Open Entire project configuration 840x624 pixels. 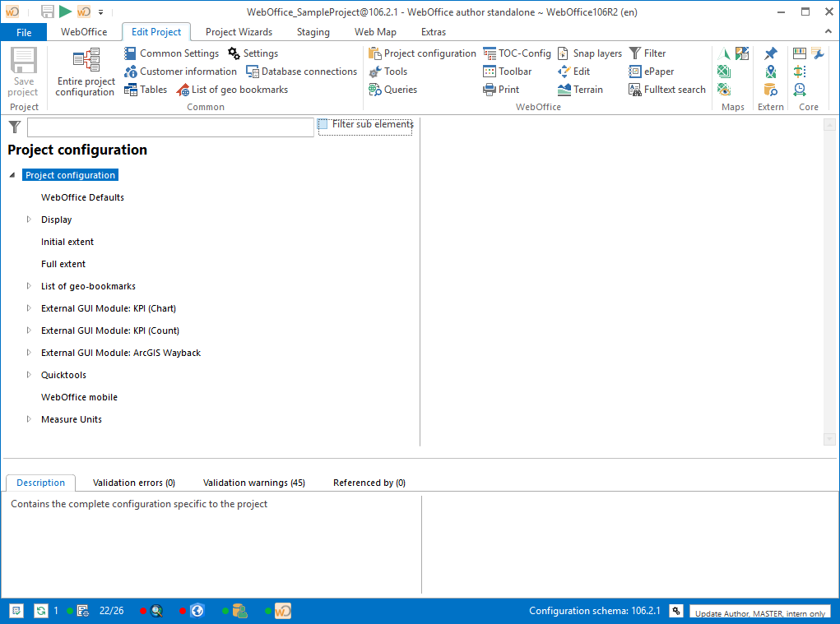83,71
